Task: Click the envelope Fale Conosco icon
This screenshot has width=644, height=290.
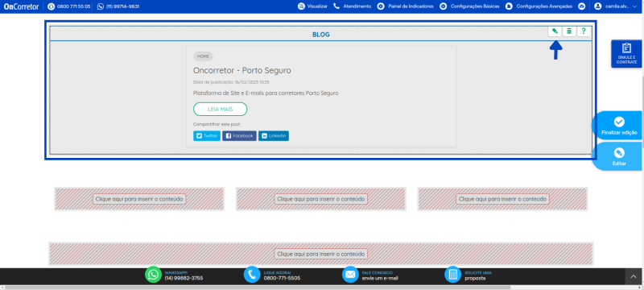Action: [350, 275]
